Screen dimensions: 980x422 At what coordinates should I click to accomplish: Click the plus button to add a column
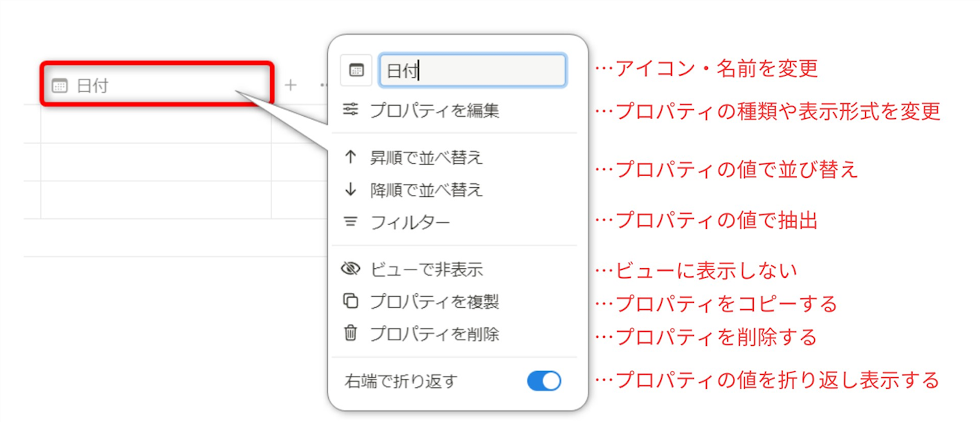pyautogui.click(x=290, y=85)
